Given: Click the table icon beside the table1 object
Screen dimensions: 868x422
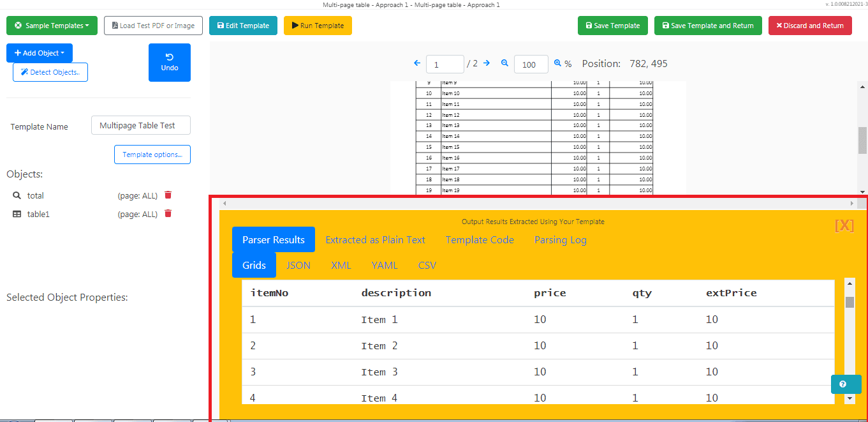Looking at the screenshot, I should click(17, 214).
